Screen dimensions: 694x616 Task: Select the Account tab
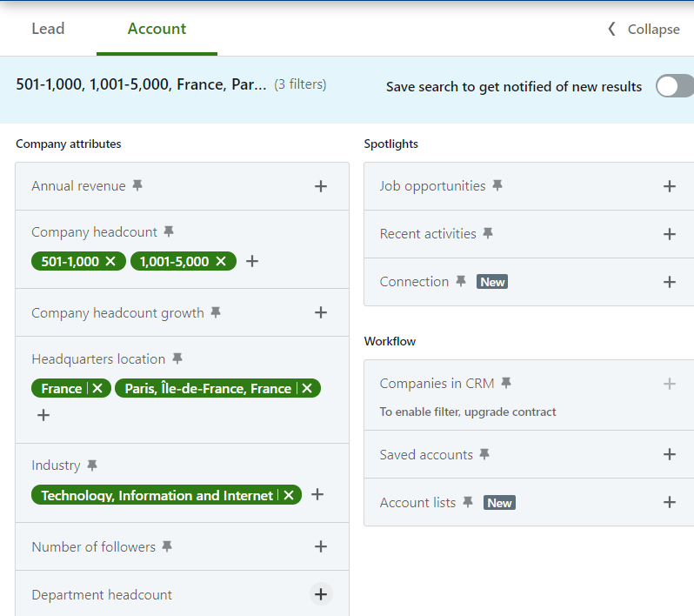coord(157,29)
